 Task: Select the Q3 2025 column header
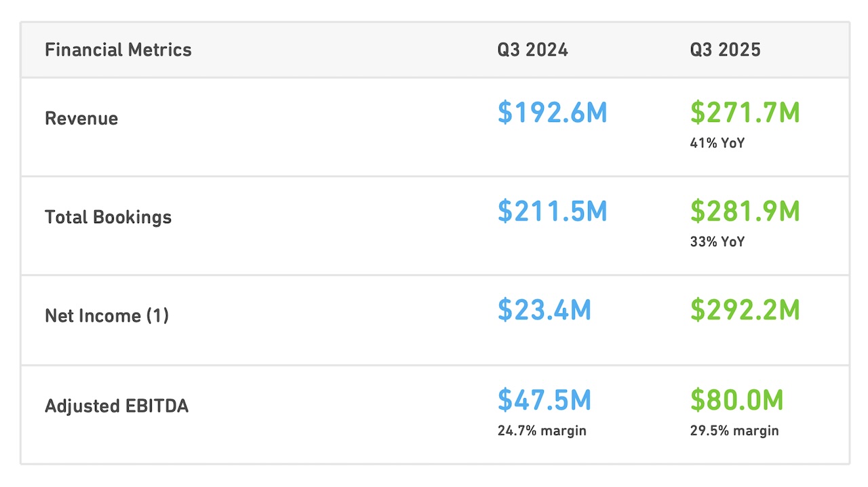pos(725,50)
